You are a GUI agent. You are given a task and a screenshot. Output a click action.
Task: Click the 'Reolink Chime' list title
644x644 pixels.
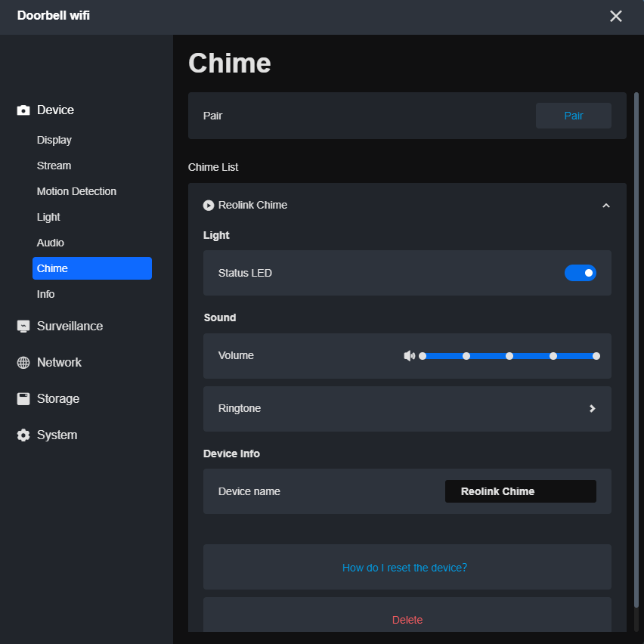pos(252,205)
